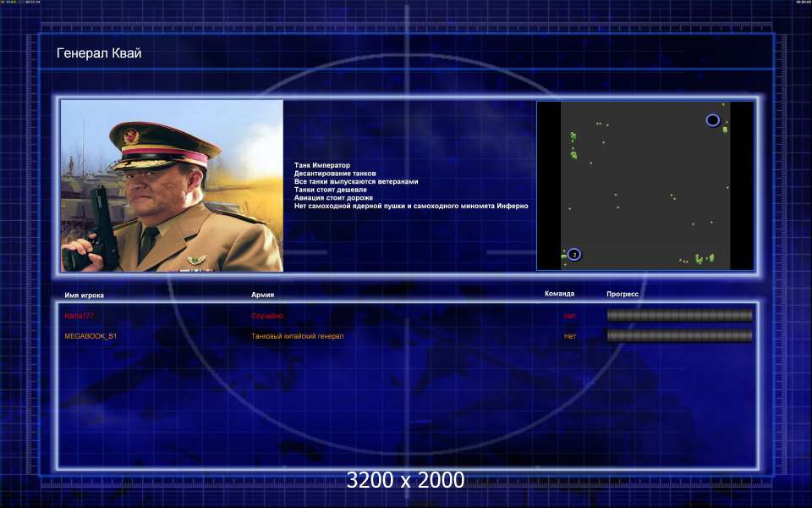Screen dimensions: 812x508
Task: Click player name 'MEGABOOK_S1'
Action: 91,336
